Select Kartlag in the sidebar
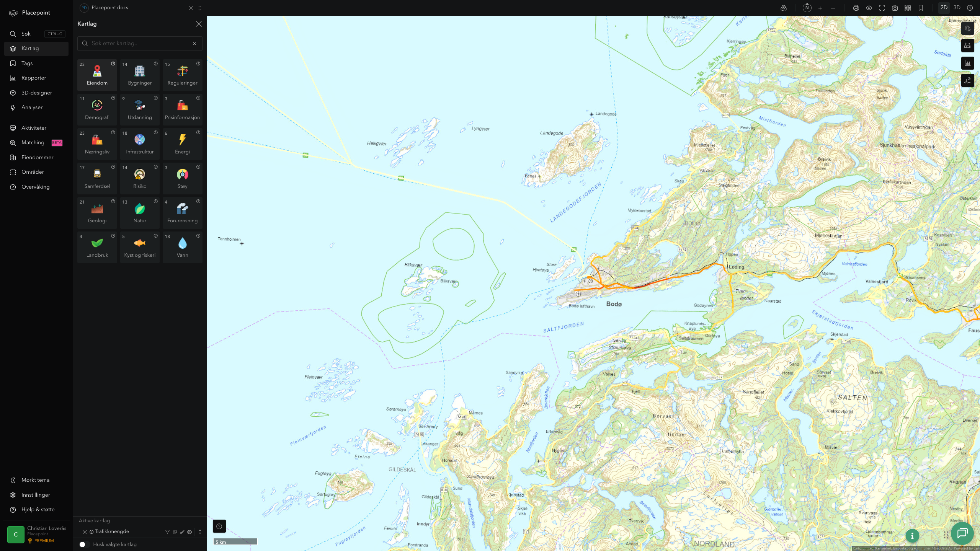The image size is (980, 551). pos(36,49)
